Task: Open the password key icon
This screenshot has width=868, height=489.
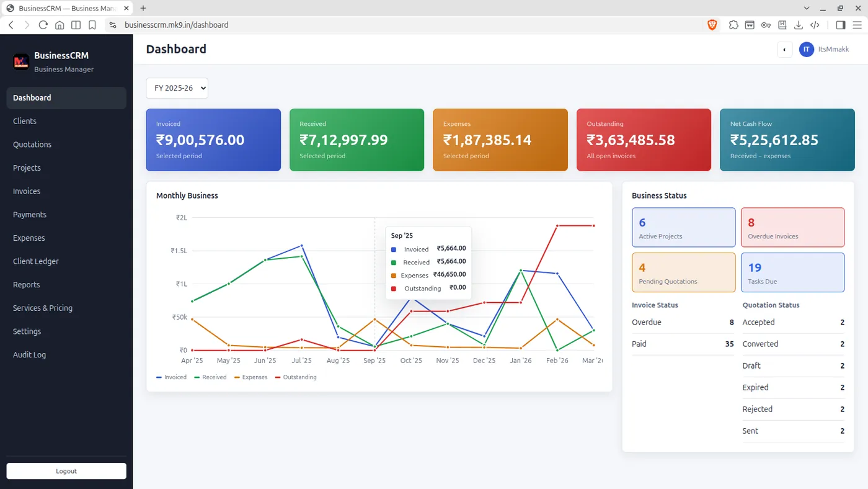Action: click(x=766, y=25)
